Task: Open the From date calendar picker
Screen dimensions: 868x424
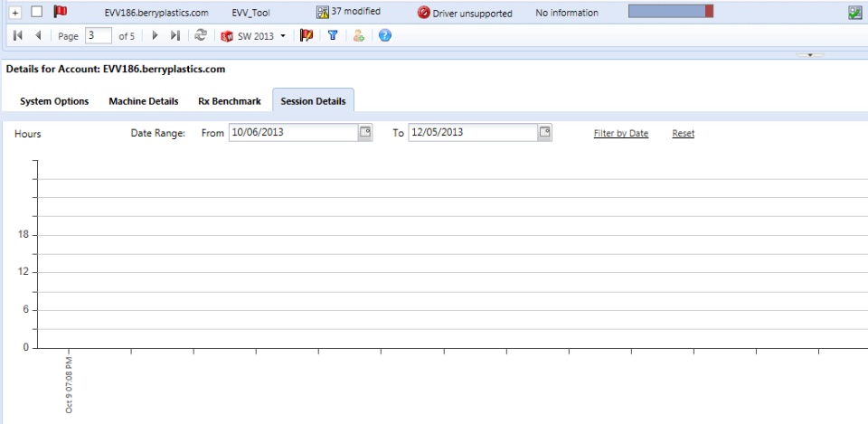Action: coord(364,132)
